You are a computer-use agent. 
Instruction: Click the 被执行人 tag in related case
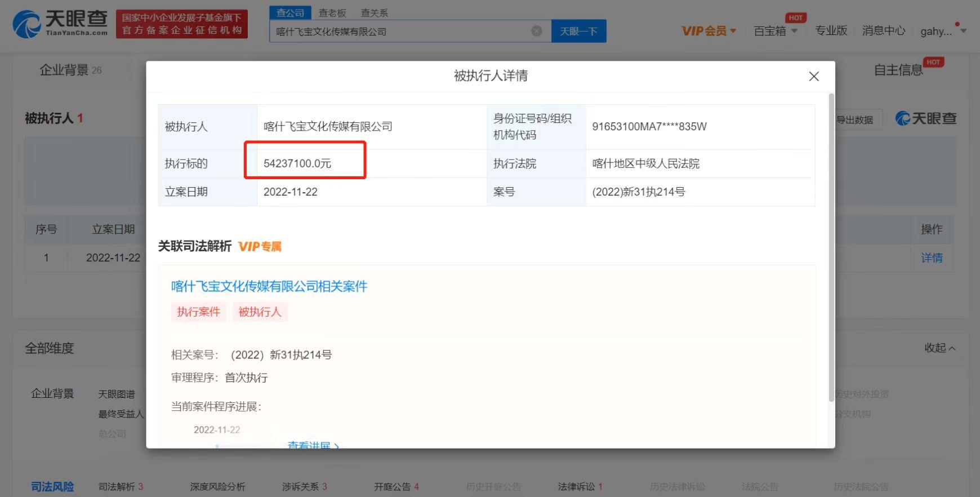pyautogui.click(x=260, y=312)
